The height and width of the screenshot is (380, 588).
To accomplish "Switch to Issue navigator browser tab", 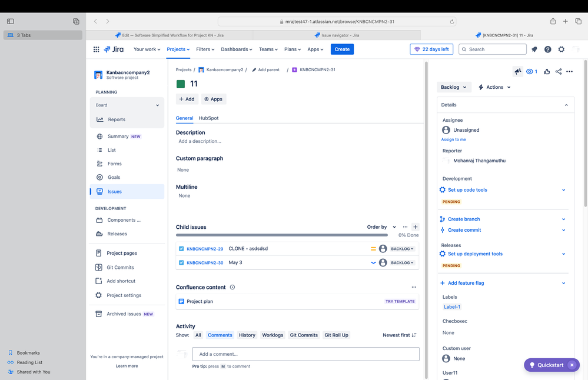I will tap(336, 35).
